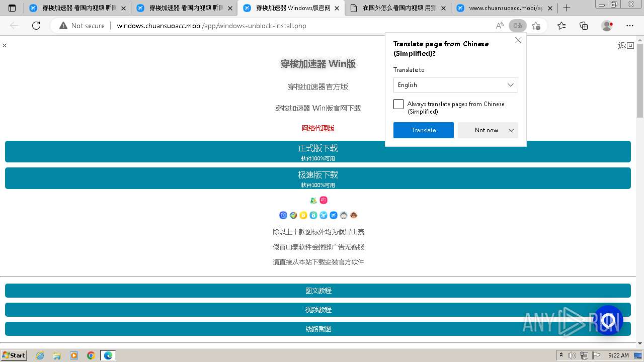Click the 正式版下载 download button
Image resolution: width=644 pixels, height=362 pixels.
pos(318,152)
